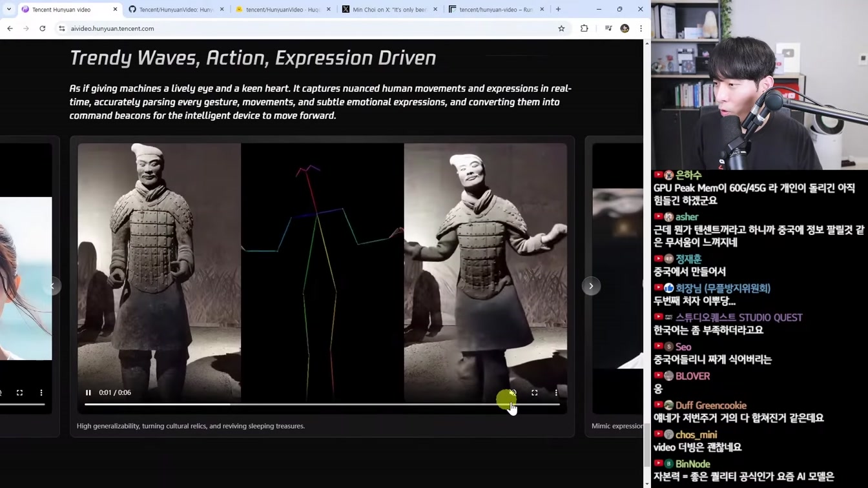Image resolution: width=868 pixels, height=488 pixels.
Task: Enter fullscreen for the terracotta warrior video
Action: coord(535,392)
